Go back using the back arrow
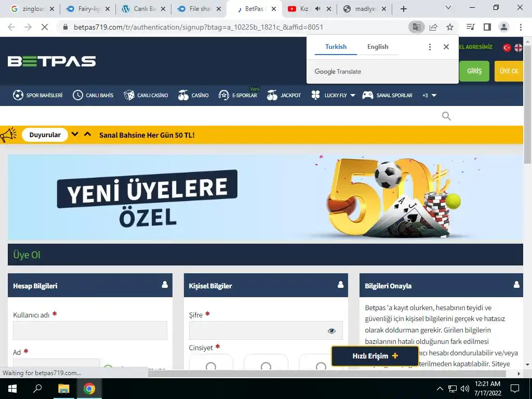This screenshot has width=532, height=399. [x=11, y=27]
